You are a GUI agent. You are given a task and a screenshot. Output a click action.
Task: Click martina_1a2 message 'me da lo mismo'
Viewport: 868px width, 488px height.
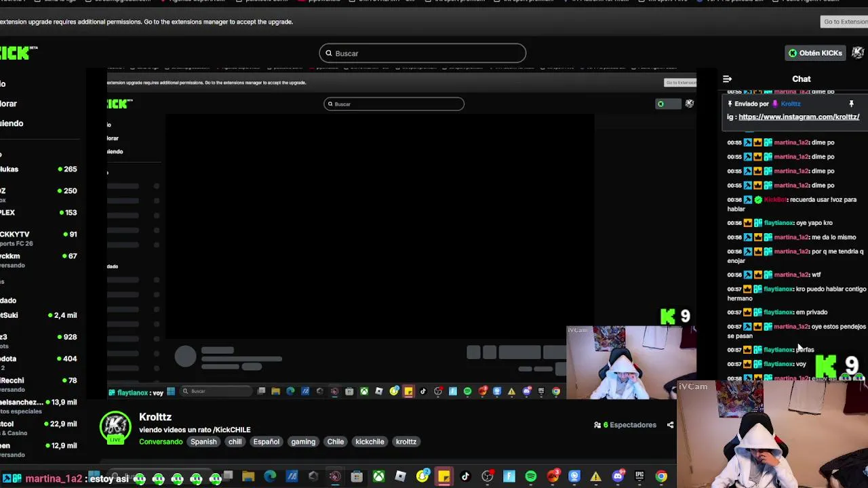point(791,237)
